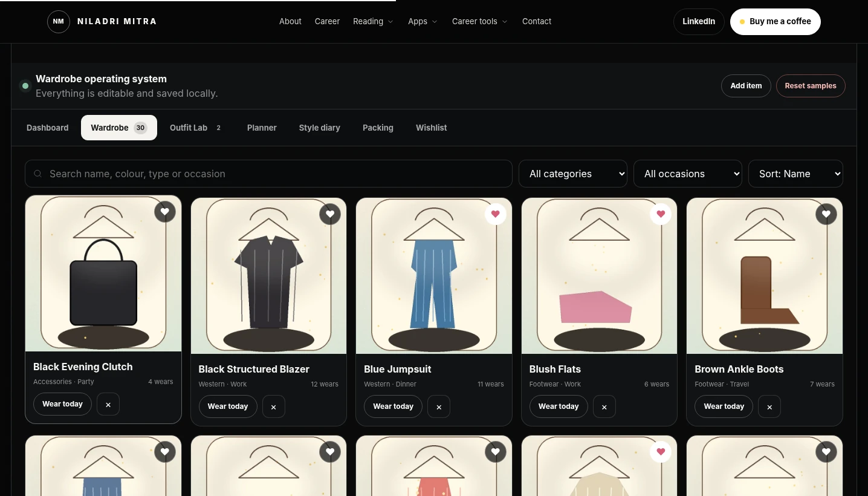The width and height of the screenshot is (868, 496).
Task: Wear today the Brown Ankle Boots
Action: [724, 407]
